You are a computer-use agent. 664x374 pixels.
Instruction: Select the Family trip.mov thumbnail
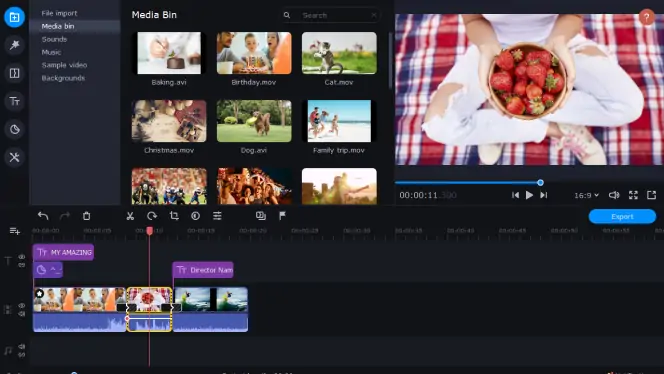339,121
